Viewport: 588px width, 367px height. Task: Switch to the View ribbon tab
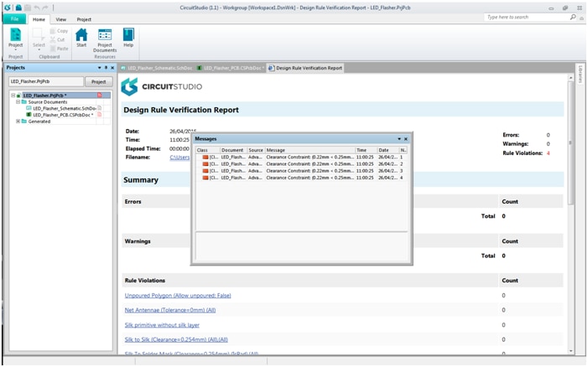61,18
